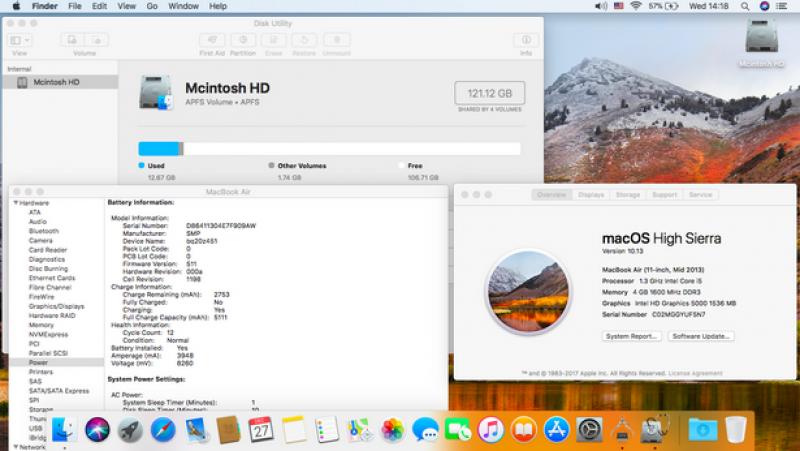Switch to Overview tab in About This Mac

point(552,195)
